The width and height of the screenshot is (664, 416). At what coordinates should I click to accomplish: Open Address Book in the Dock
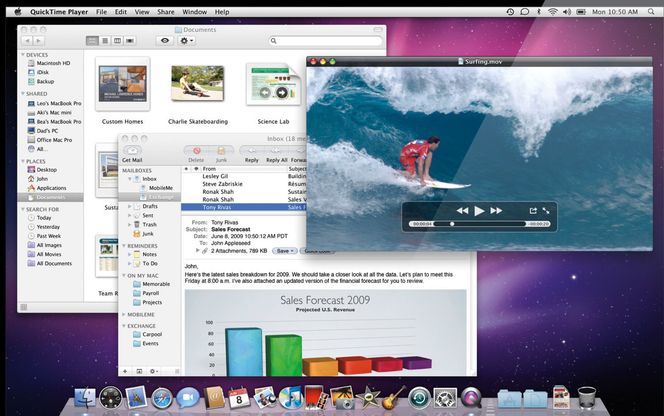pos(214,397)
